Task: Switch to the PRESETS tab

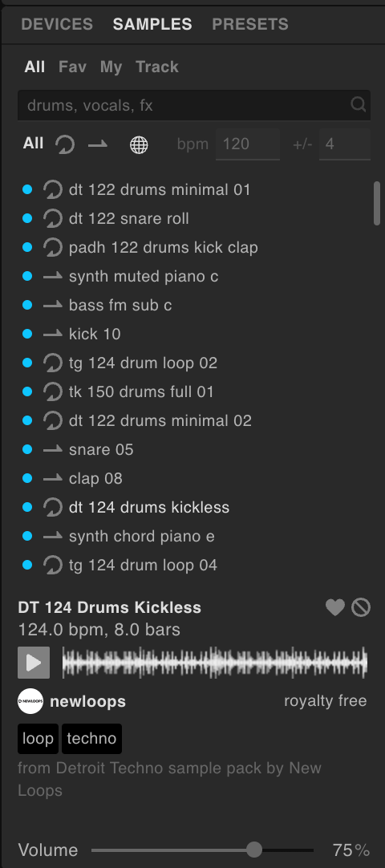Action: coord(250,24)
